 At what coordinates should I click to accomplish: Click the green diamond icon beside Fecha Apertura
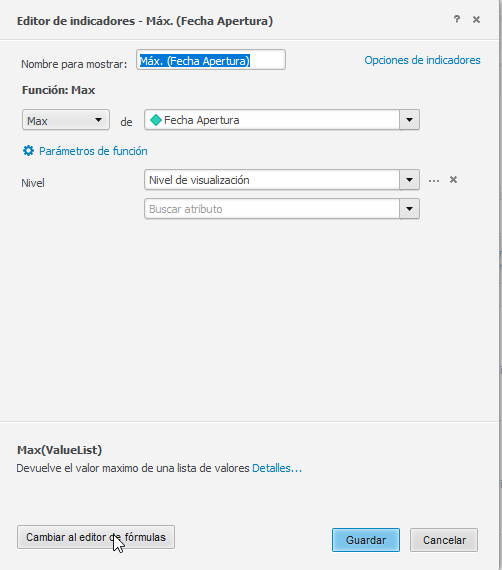pos(156,120)
